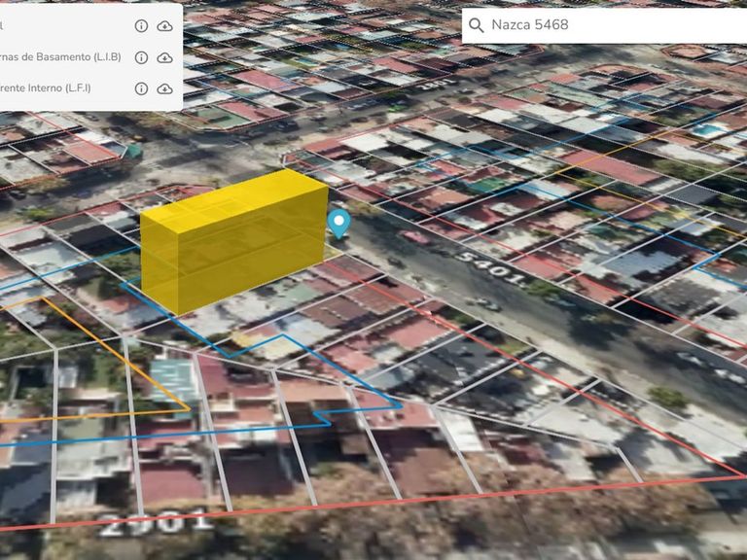Download the Basamento (L.I.B) layer
Viewport: 747px width, 560px height.
click(x=165, y=57)
